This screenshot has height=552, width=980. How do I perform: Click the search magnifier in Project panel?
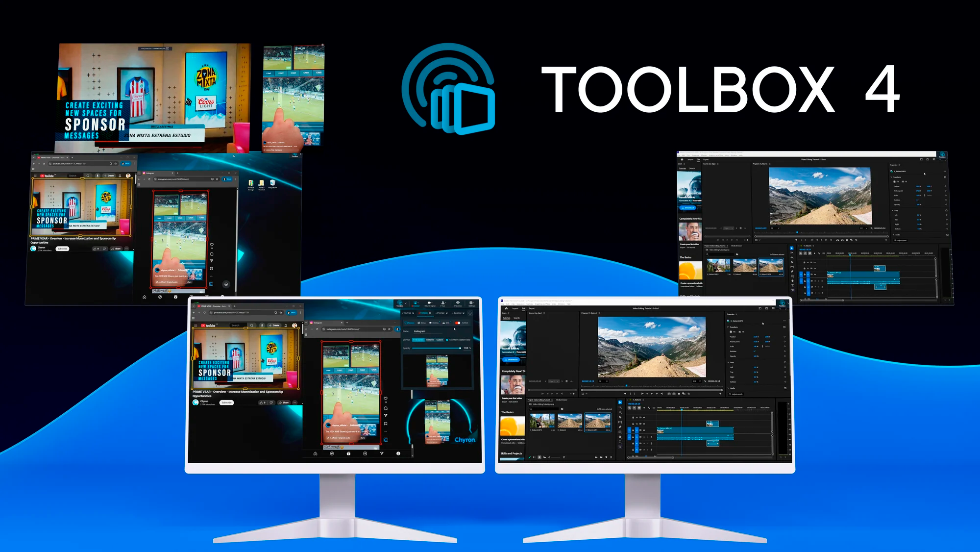click(x=530, y=409)
